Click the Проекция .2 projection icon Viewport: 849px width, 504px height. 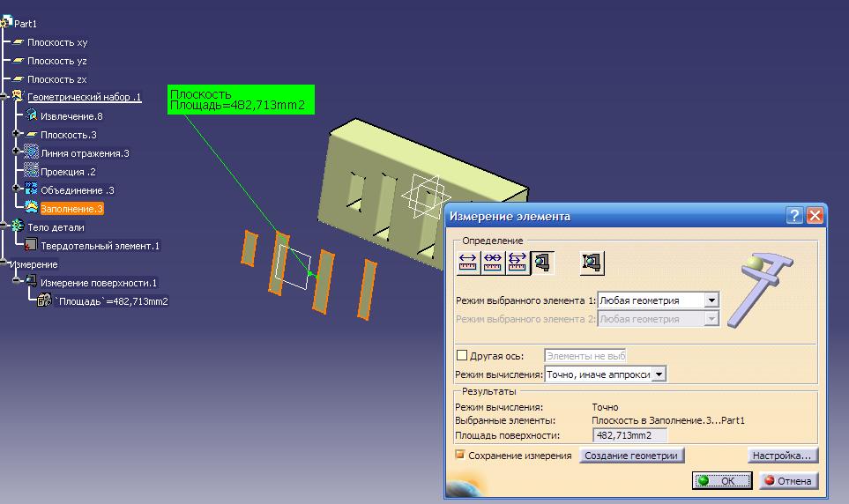32,171
